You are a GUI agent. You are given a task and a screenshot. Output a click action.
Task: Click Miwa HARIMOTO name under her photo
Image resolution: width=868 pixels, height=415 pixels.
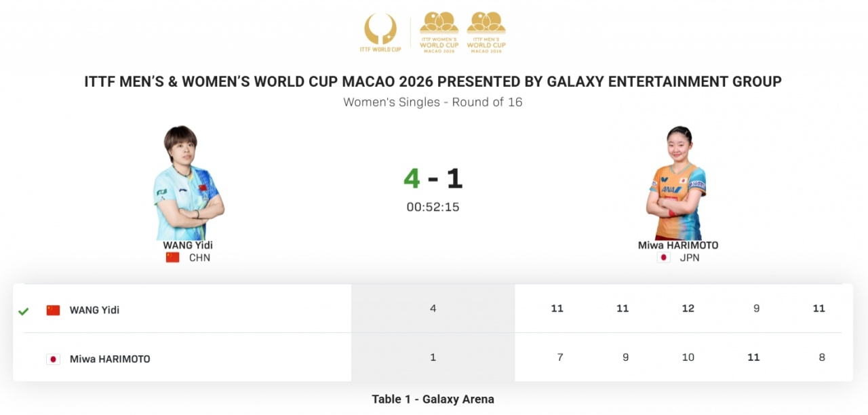(677, 245)
